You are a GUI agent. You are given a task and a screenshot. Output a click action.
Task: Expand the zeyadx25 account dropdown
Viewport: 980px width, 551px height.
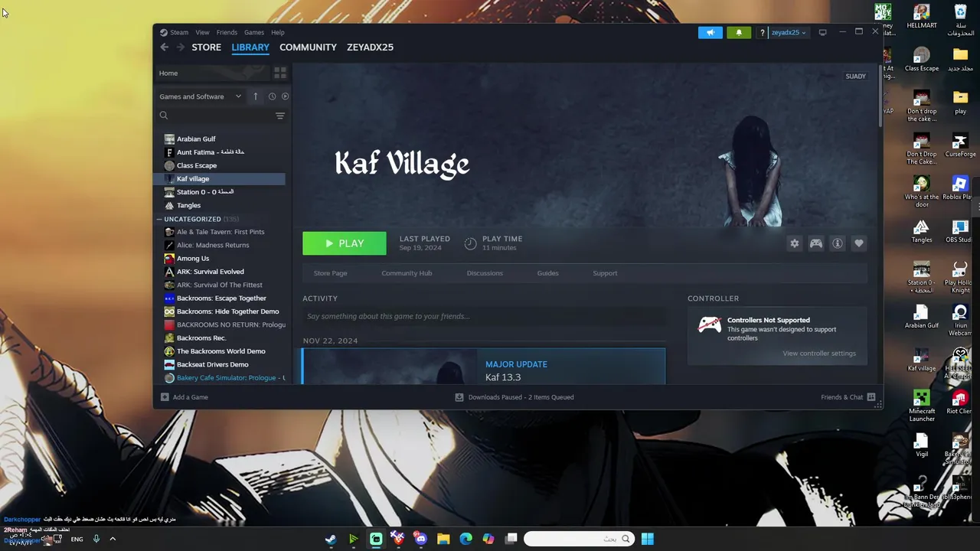(789, 32)
